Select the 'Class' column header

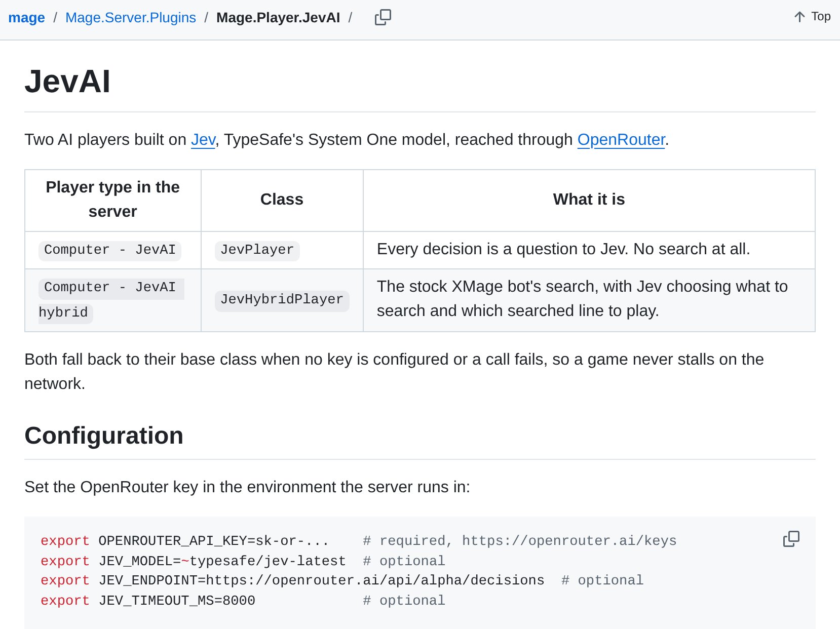282,200
